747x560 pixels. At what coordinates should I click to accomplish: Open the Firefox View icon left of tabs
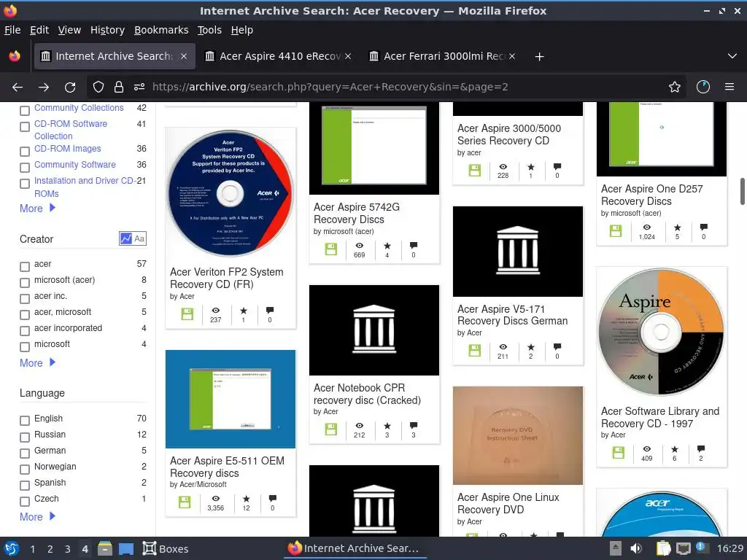15,56
